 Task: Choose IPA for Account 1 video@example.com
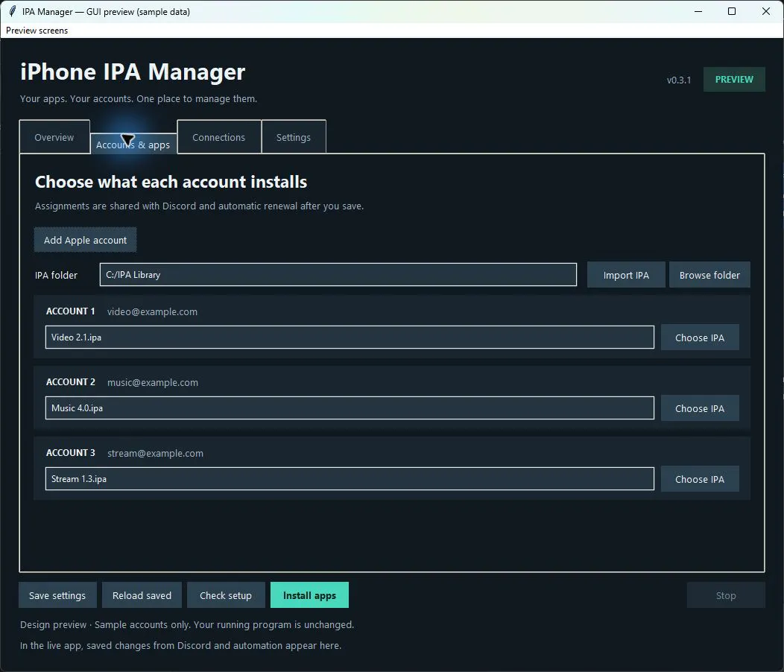700,337
